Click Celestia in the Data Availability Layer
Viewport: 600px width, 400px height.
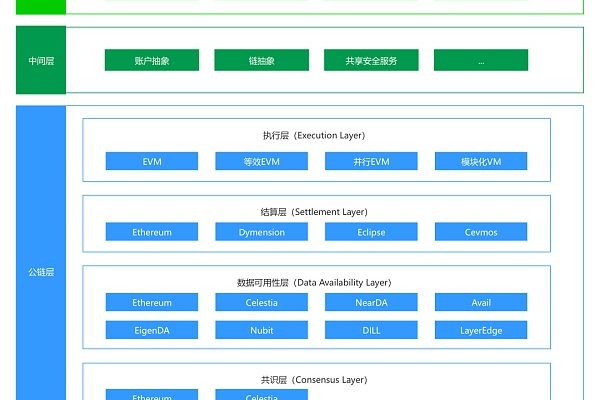[x=261, y=302]
